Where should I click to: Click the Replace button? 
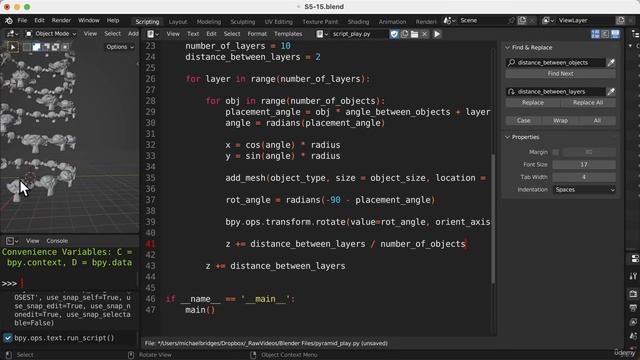[x=533, y=103]
